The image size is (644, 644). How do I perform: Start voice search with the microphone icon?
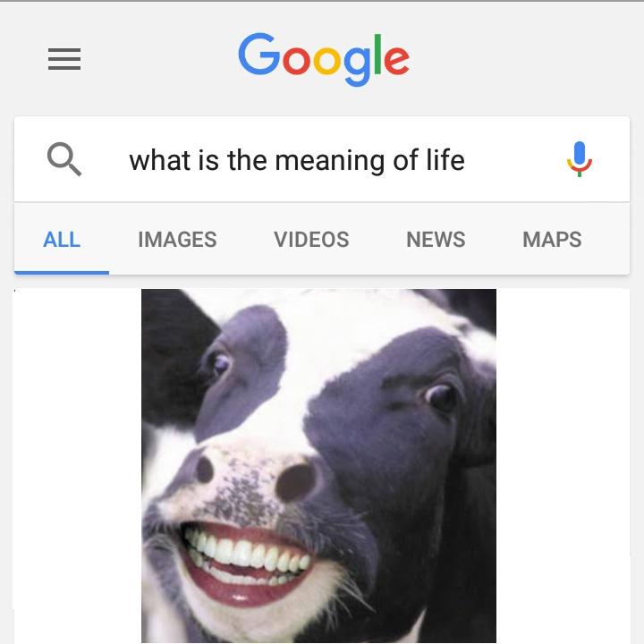click(x=579, y=159)
